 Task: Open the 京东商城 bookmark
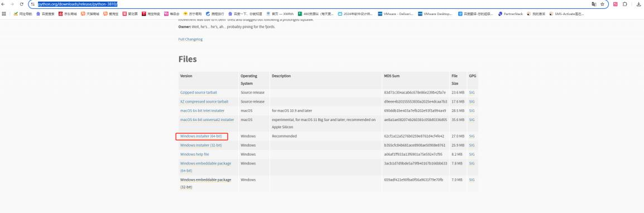coord(68,13)
